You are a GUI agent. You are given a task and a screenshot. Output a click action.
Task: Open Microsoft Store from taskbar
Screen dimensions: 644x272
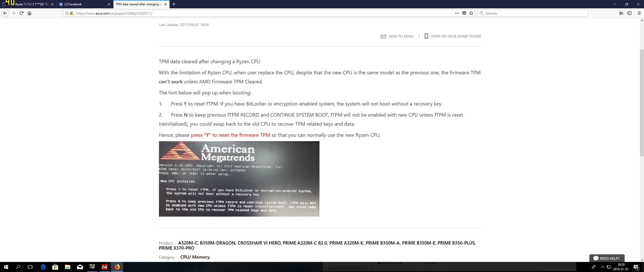click(x=55, y=267)
